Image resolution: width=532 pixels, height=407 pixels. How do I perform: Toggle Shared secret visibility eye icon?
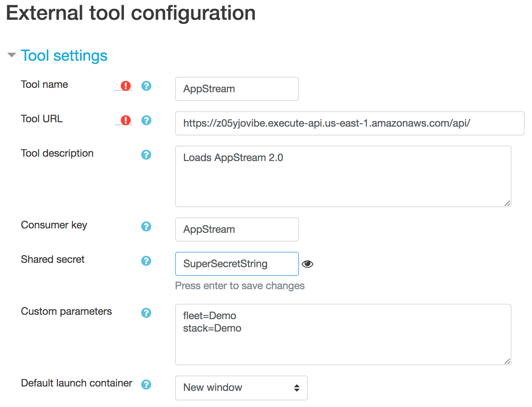(307, 264)
